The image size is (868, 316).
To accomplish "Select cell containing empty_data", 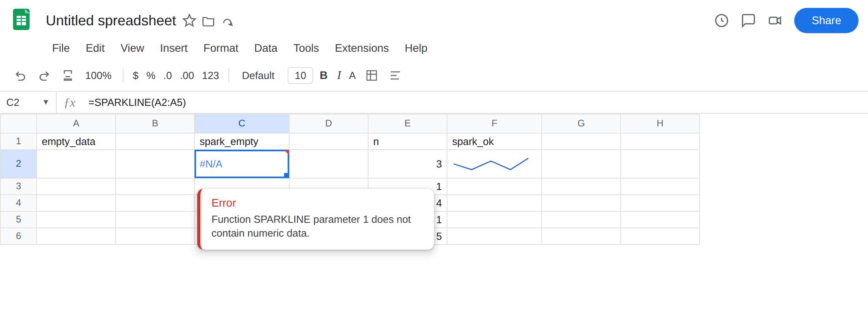I will [x=76, y=141].
